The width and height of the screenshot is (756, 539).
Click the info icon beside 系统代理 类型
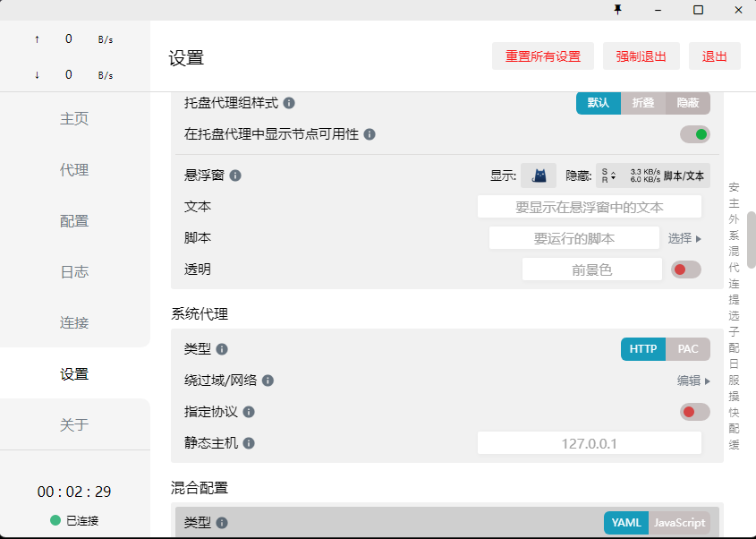coord(220,349)
